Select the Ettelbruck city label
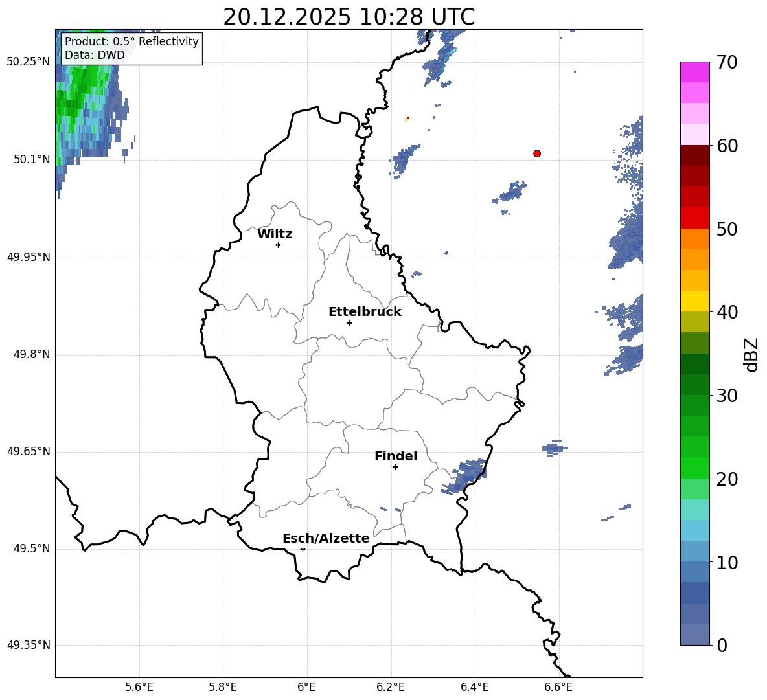The height and width of the screenshot is (700, 767). (x=365, y=312)
